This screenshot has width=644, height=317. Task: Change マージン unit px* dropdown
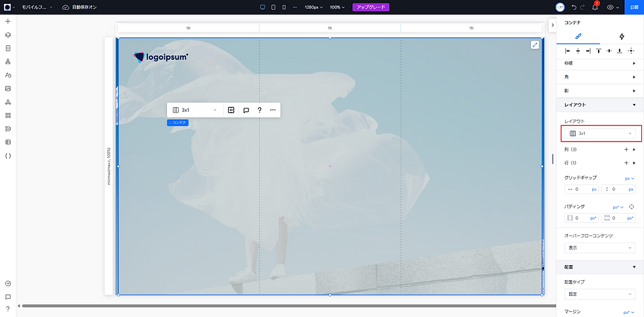630,312
